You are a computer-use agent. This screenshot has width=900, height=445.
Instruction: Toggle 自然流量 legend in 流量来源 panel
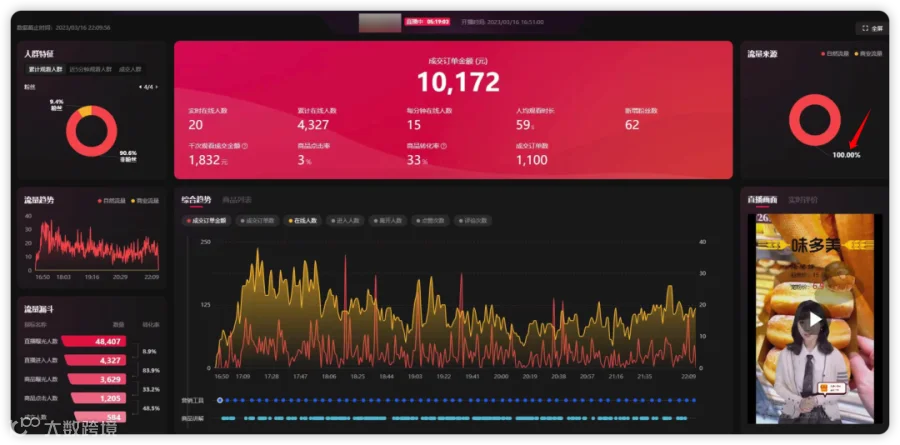click(x=835, y=54)
